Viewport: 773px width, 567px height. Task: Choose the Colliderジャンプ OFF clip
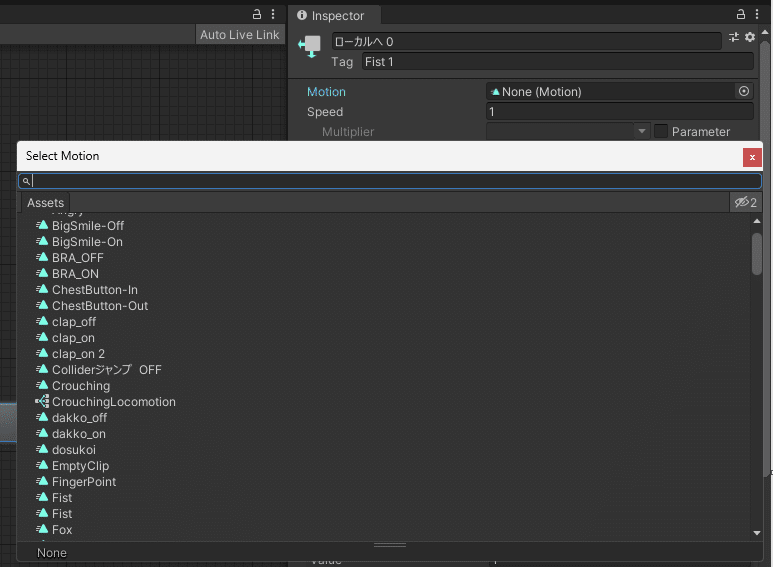coord(106,370)
